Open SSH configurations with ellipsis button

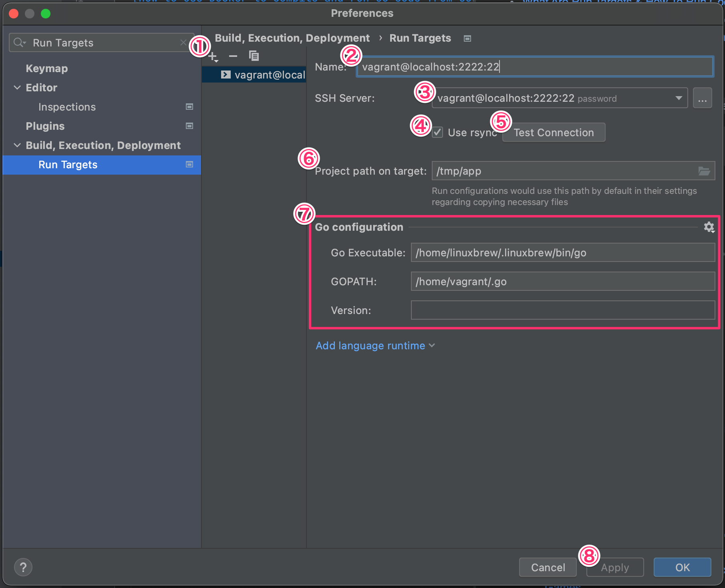703,98
